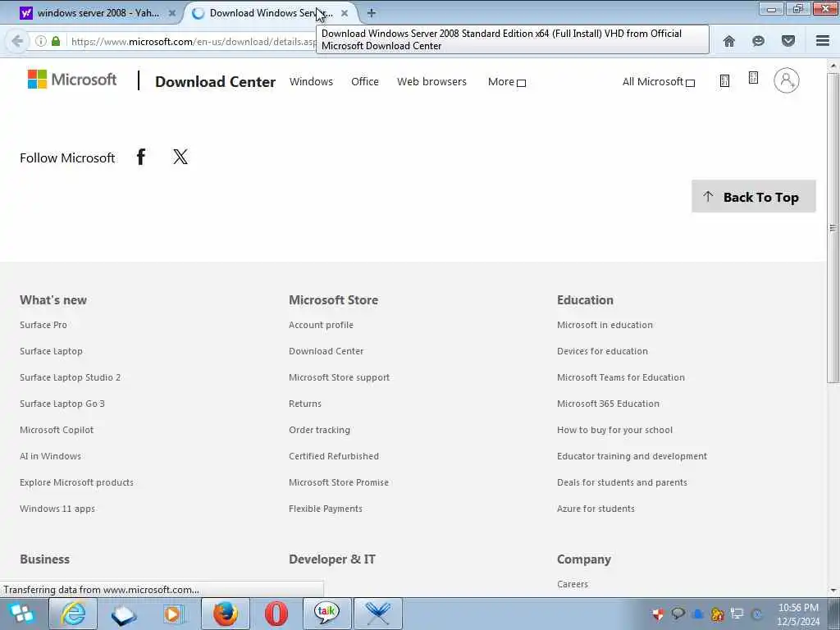This screenshot has width=840, height=630.
Task: Open the Returns link
Action: 305,404
